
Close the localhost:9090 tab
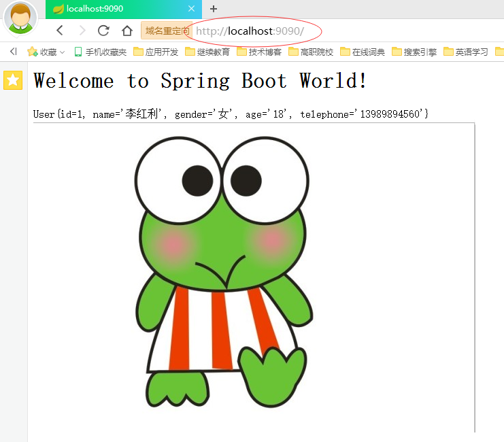pos(191,9)
